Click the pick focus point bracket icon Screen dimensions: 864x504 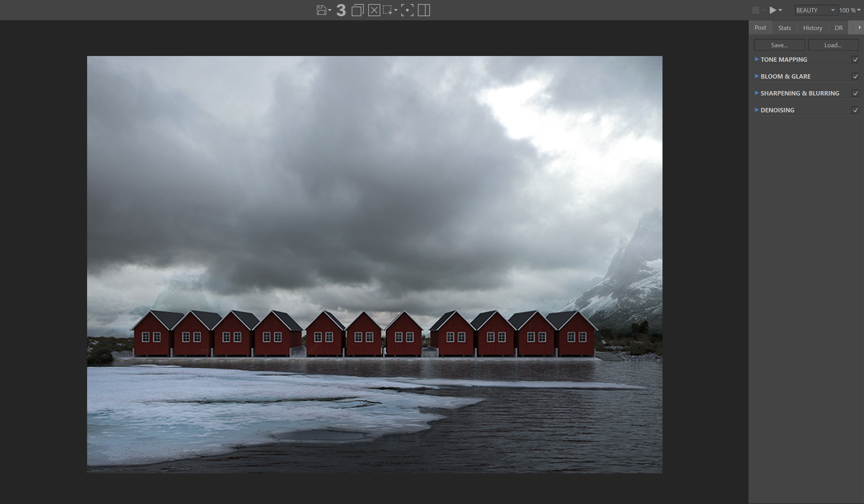tap(407, 10)
